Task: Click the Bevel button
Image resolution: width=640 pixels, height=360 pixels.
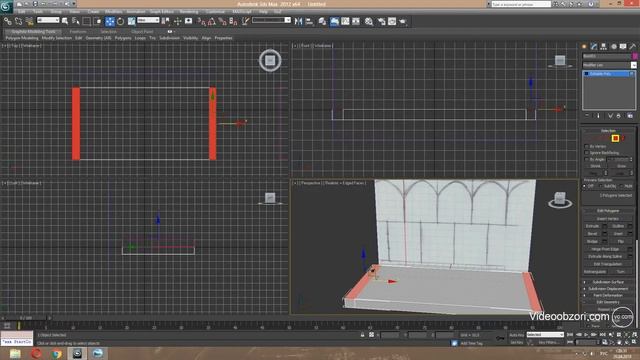Action: point(593,234)
